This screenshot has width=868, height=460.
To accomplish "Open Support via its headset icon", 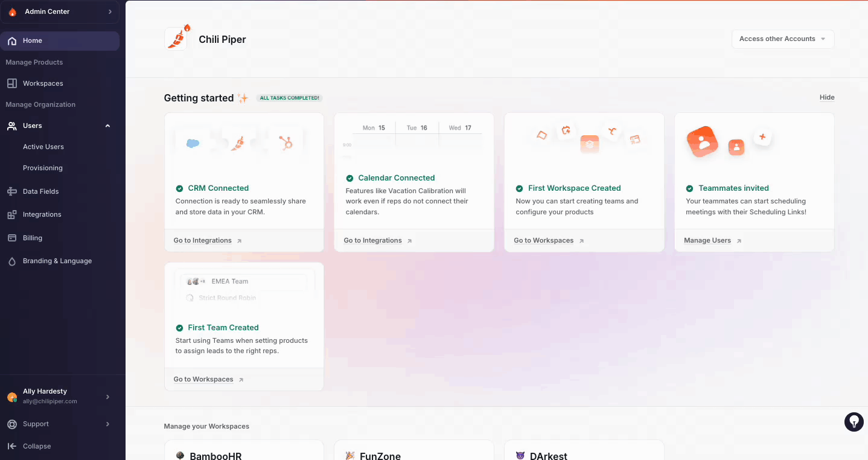I will [10, 424].
